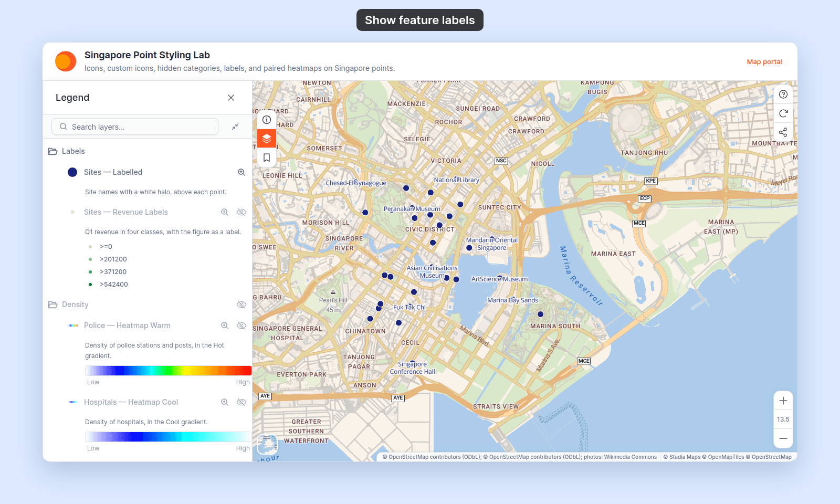Click the zoom level 13.5 readout
This screenshot has width=840, height=504.
pyautogui.click(x=783, y=419)
